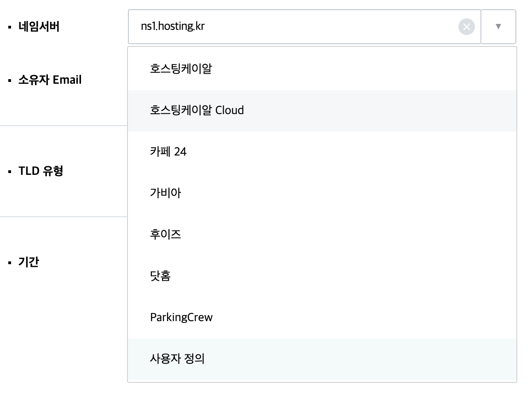The image size is (532, 393).
Task: Pick ParkingCrew from the options
Action: point(322,318)
